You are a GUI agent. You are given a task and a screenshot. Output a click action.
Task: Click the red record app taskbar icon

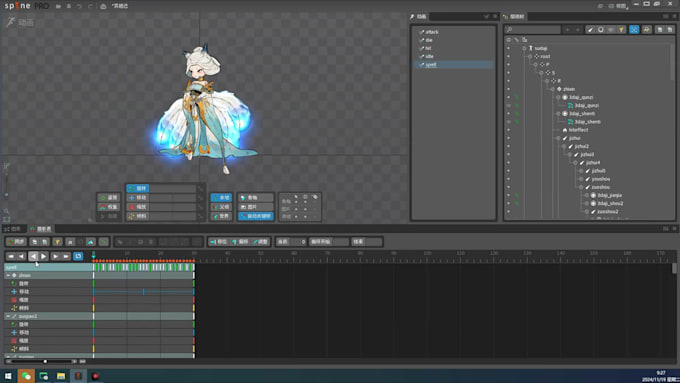[95, 376]
